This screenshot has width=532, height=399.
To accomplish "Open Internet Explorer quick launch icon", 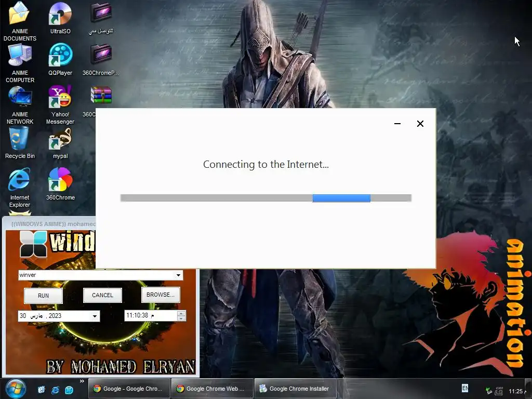I will click(x=55, y=390).
